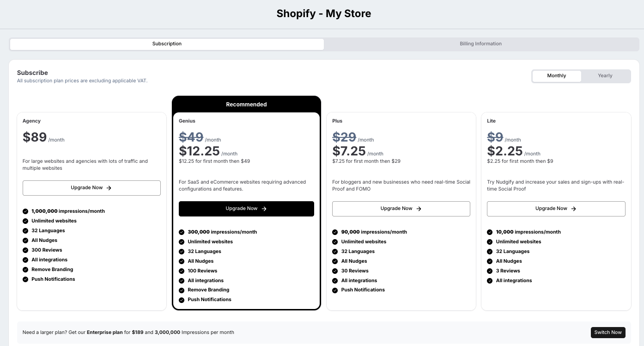The height and width of the screenshot is (346, 644).
Task: Click checkmark beside 1,000,000 impressions/month
Action: click(25, 211)
